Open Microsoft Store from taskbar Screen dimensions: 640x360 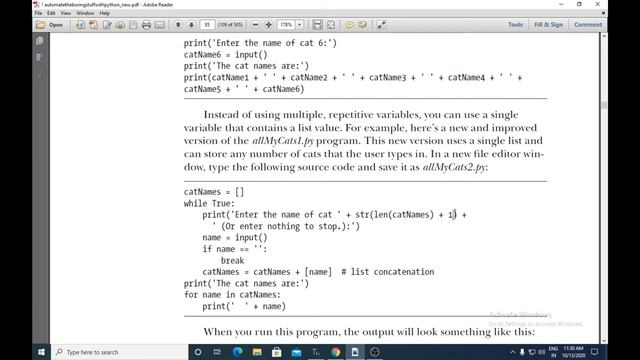[x=276, y=352]
